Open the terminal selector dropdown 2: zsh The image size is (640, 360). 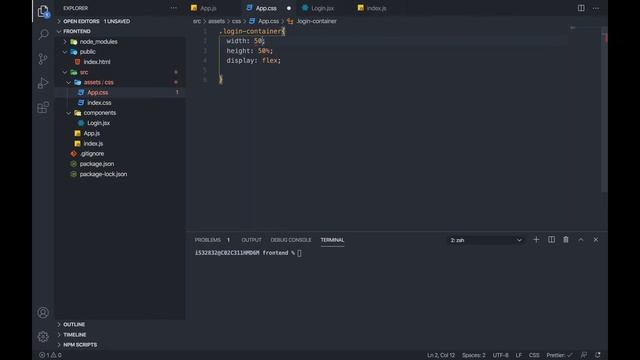click(486, 240)
